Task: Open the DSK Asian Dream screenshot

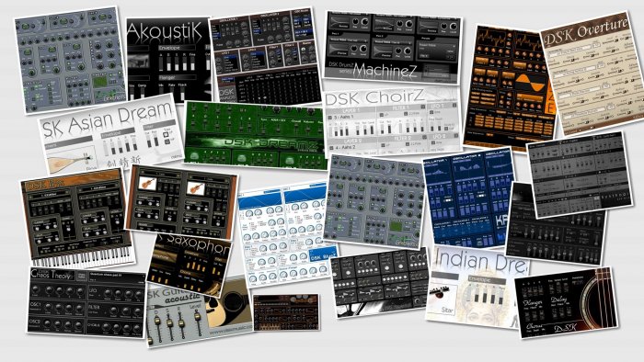Action: (111, 133)
